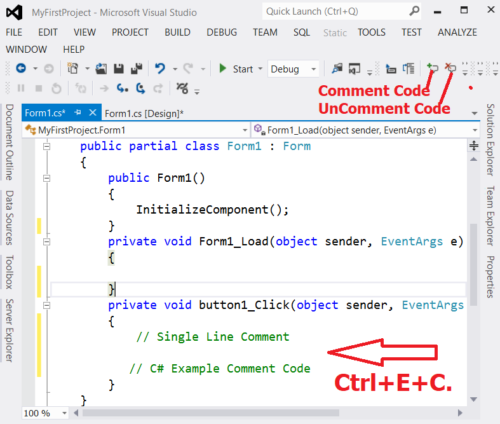Open the Undo history dropdown arrow
Viewport: 500px width, 424px height.
pos(175,69)
